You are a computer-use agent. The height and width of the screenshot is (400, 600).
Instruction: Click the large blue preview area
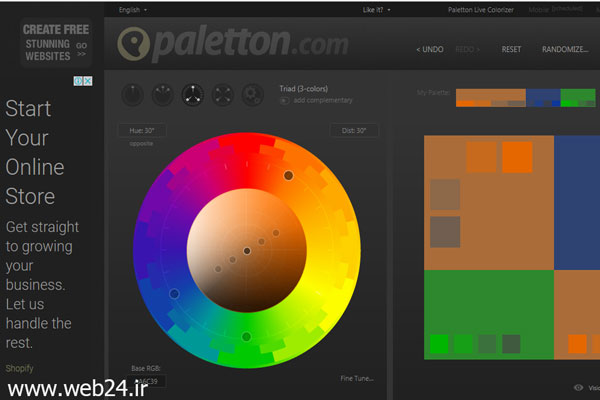tap(577, 203)
